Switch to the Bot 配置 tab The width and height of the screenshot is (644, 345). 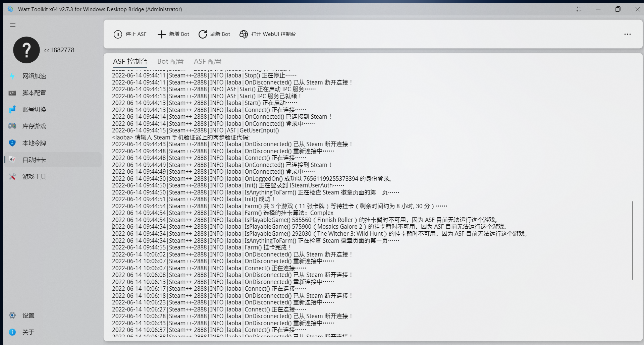(x=170, y=61)
